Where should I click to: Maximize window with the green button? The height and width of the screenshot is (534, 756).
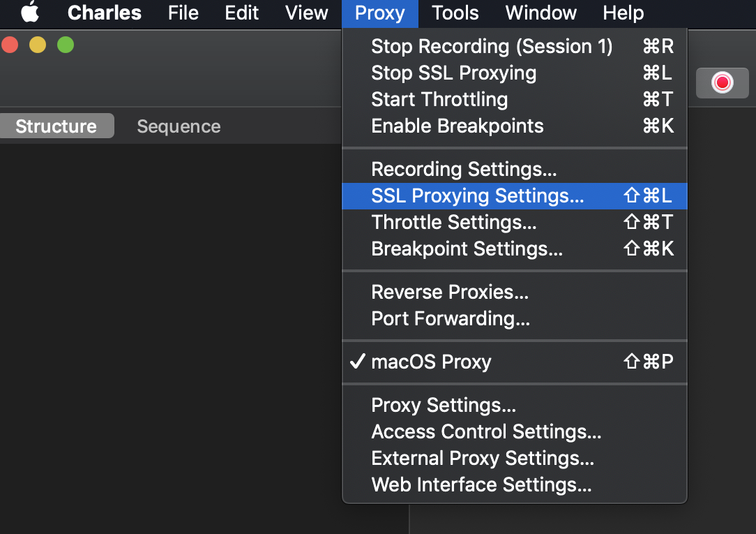click(x=66, y=45)
